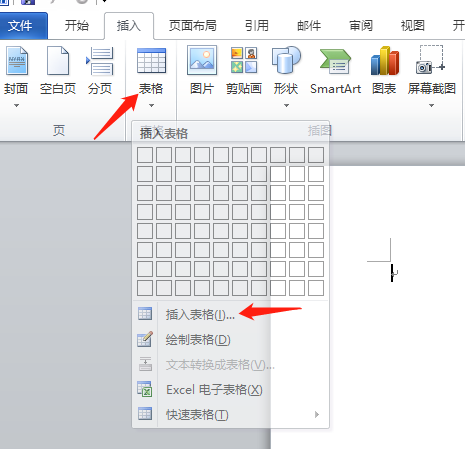Open the 文件 (File) tab
Screen dimensions: 465x449
(23, 26)
